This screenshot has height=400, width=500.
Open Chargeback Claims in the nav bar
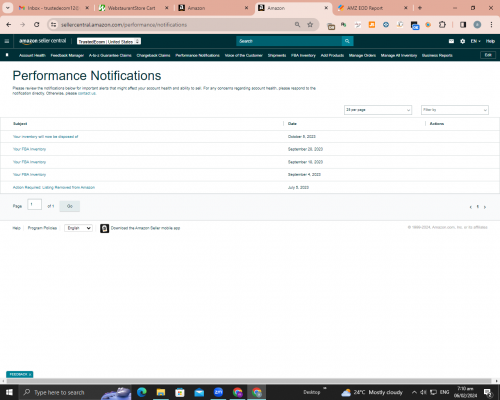pyautogui.click(x=153, y=55)
